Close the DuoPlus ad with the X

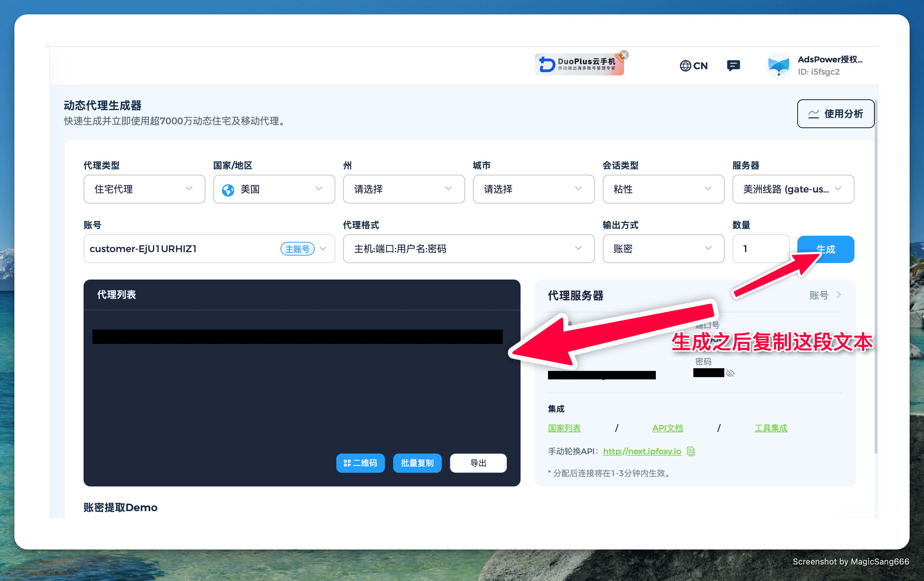(x=624, y=54)
